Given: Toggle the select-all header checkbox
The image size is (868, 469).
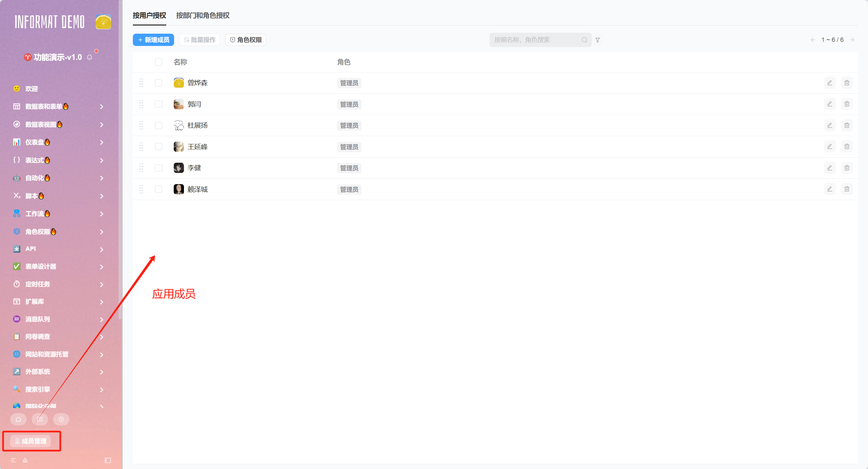Looking at the screenshot, I should [158, 62].
